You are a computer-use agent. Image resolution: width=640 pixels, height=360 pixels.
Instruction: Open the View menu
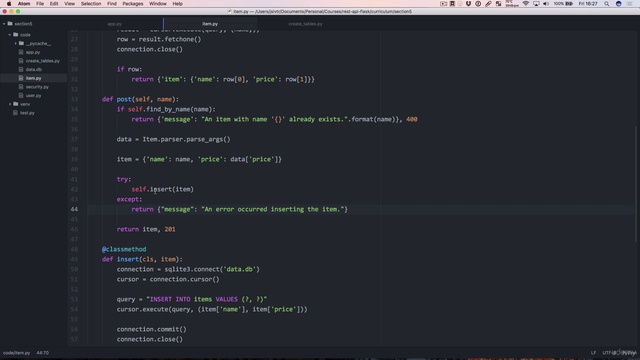[x=69, y=4]
